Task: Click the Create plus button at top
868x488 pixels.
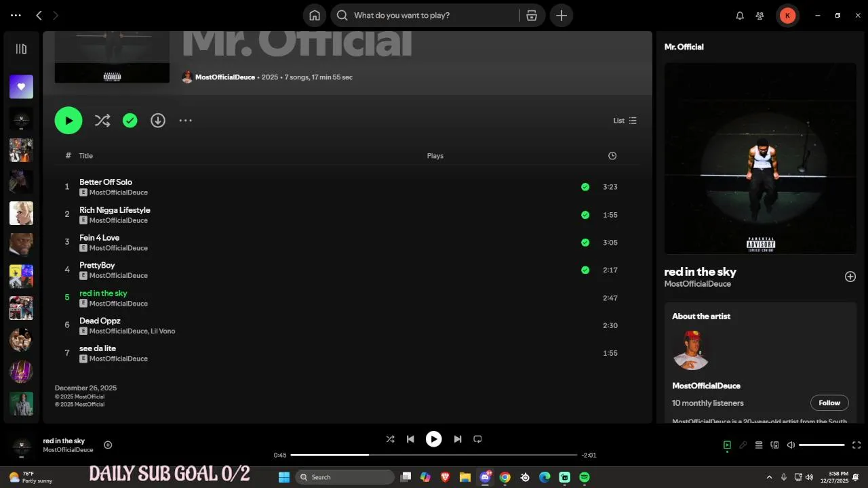Action: point(561,15)
